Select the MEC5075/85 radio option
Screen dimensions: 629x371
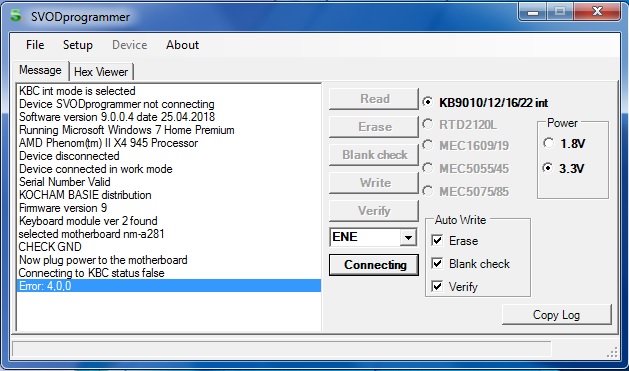point(428,191)
